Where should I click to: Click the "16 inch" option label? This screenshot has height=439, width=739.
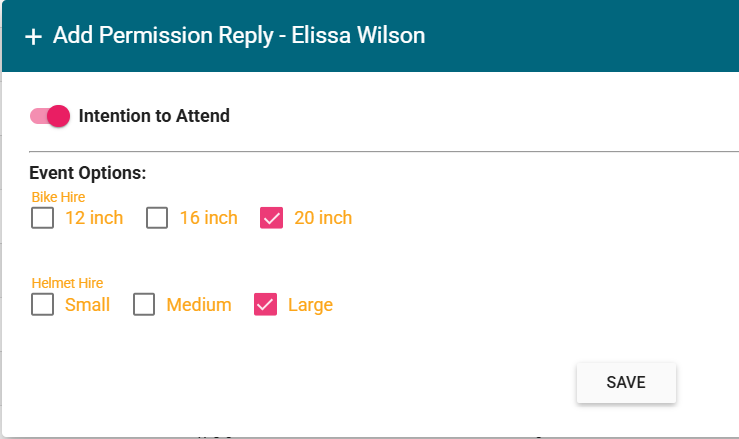click(208, 218)
